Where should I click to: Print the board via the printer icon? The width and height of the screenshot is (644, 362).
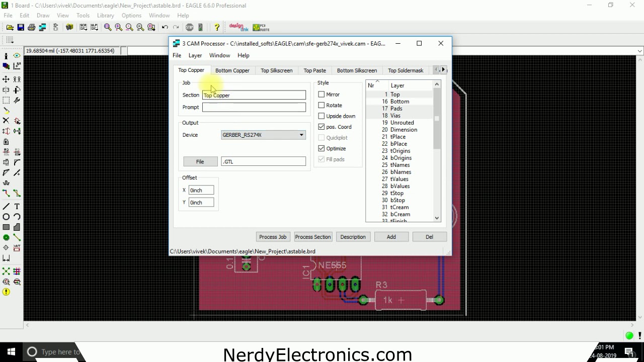tap(31, 27)
